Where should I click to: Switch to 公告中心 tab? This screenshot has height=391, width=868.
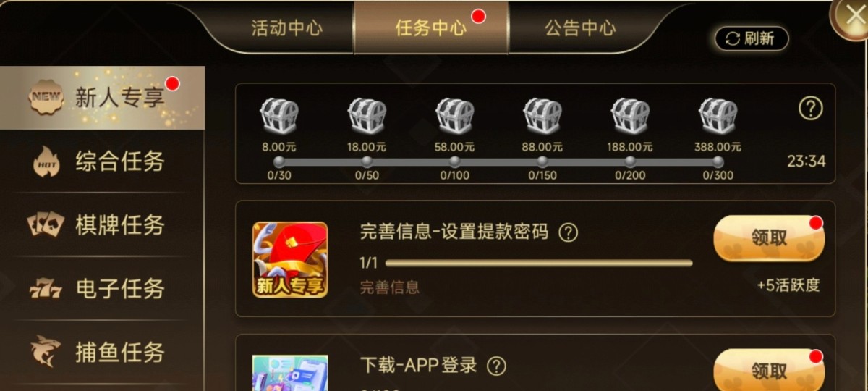[x=579, y=28]
